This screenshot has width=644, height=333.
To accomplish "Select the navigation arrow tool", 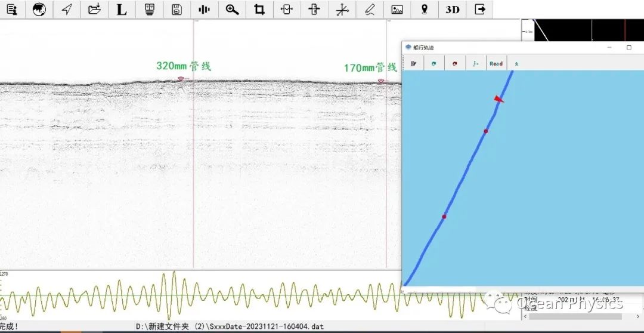I will click(x=67, y=10).
